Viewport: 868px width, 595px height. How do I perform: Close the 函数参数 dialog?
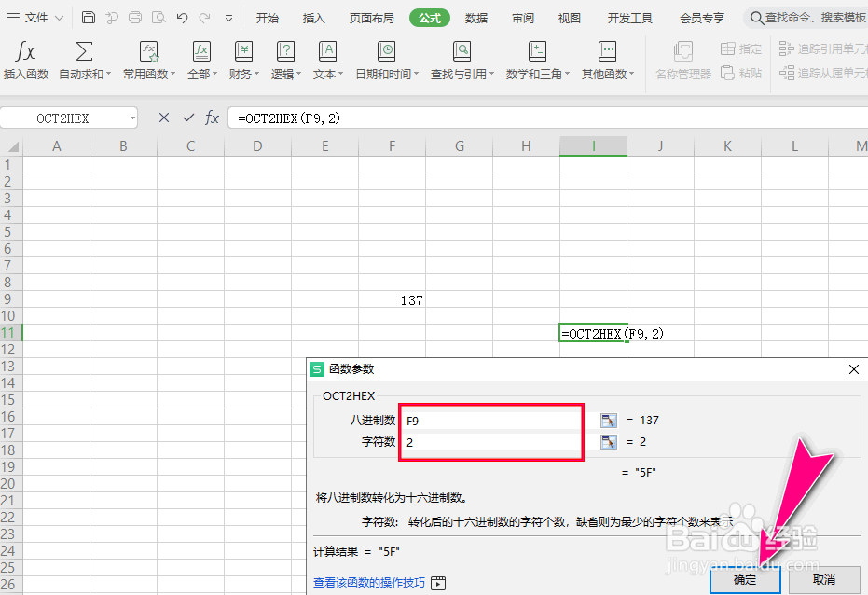[x=854, y=369]
